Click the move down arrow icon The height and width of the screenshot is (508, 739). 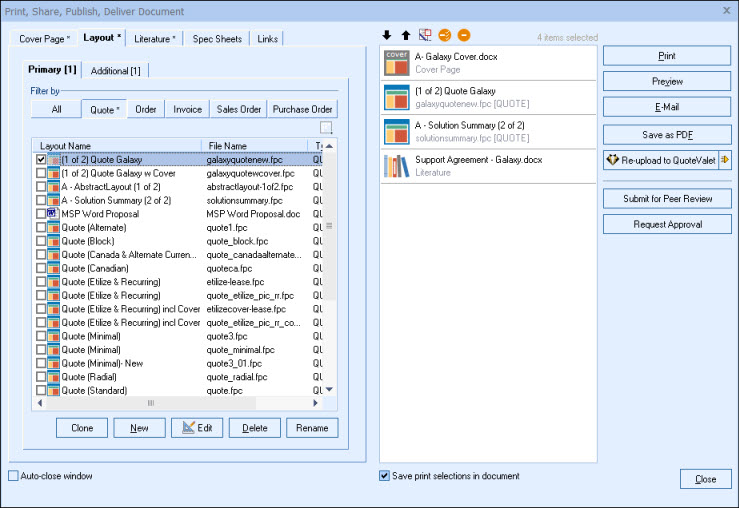[x=387, y=36]
